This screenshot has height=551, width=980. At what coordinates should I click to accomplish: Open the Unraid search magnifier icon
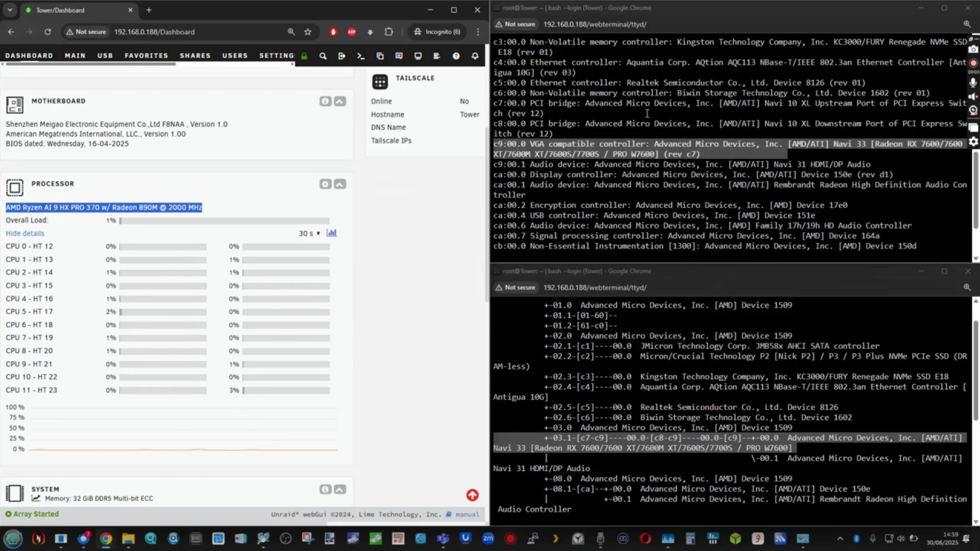coord(323,56)
